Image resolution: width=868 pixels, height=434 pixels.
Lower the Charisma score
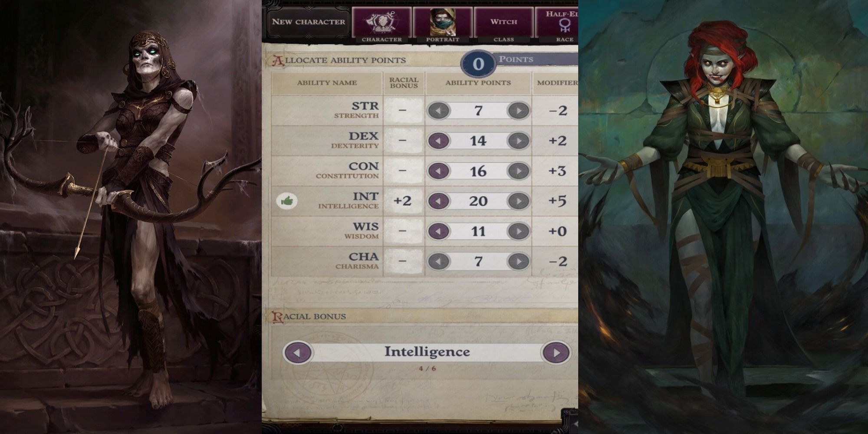439,261
